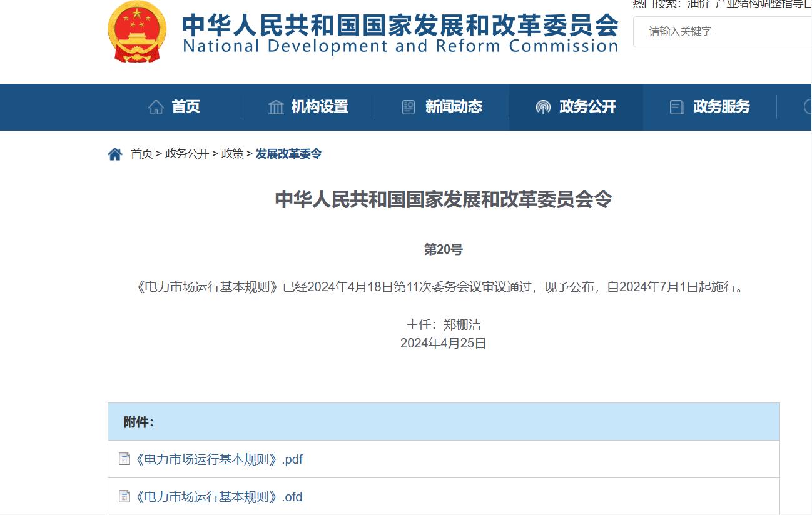Viewport: 812px width, 515px height.
Task: Click the file icon next to the .pdf attachment
Action: pos(124,459)
